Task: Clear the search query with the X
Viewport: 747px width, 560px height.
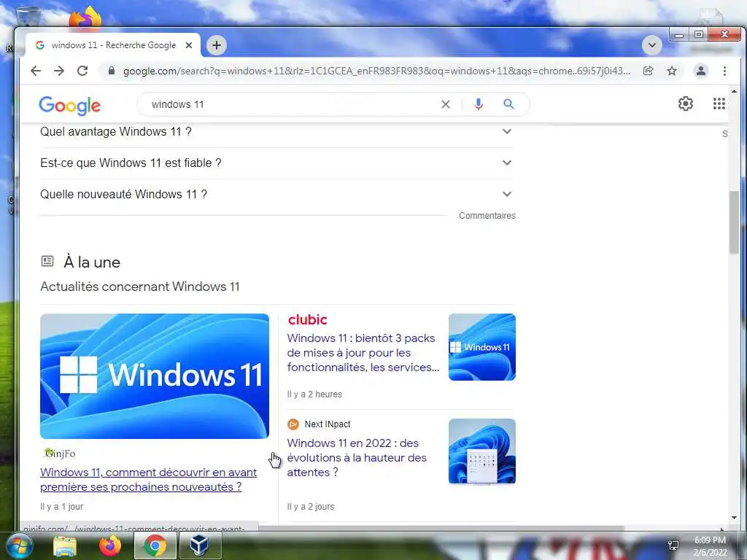Action: (446, 104)
